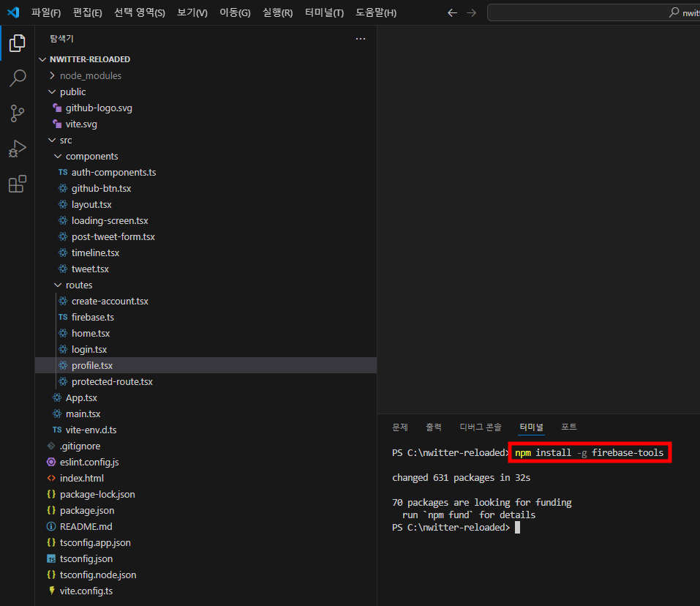This screenshot has height=606, width=700.
Task: Open vite.config.ts file
Action: (x=206, y=591)
